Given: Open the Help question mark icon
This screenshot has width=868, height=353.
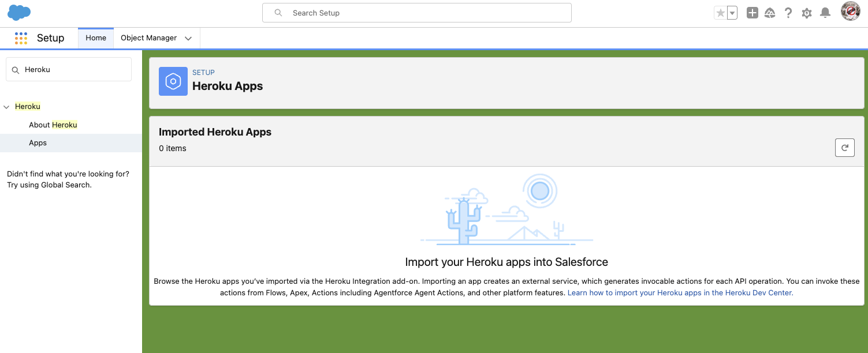Looking at the screenshot, I should pos(788,13).
